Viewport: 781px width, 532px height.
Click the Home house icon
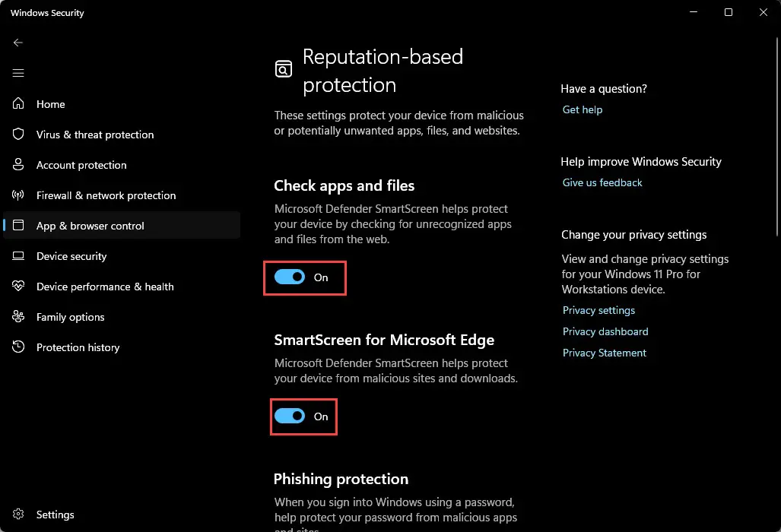18,103
